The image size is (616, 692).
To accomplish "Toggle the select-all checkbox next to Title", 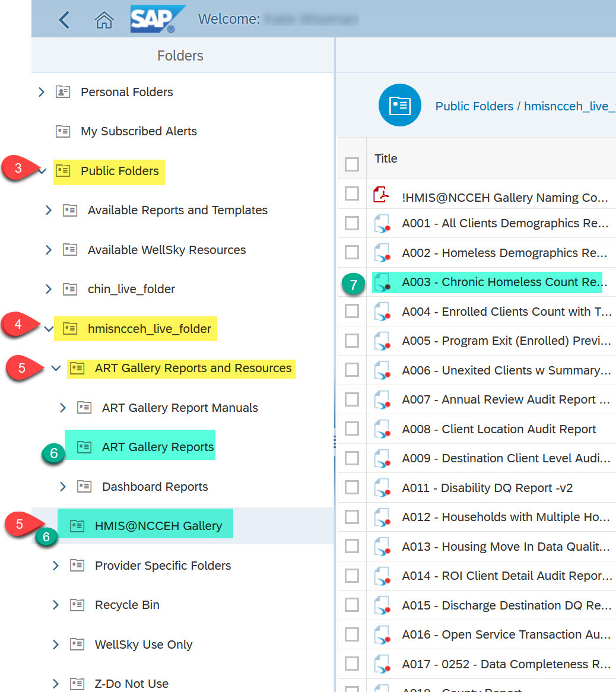I will 352,164.
